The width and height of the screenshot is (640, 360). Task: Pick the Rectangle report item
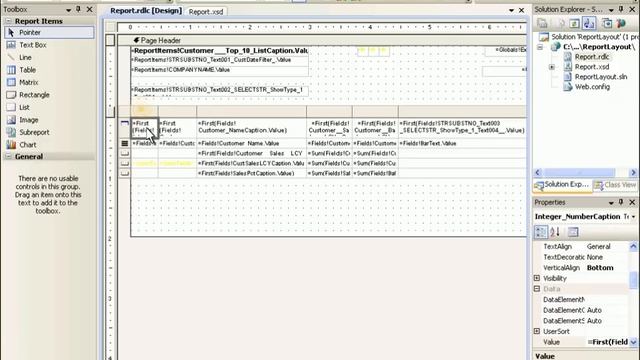point(49,95)
